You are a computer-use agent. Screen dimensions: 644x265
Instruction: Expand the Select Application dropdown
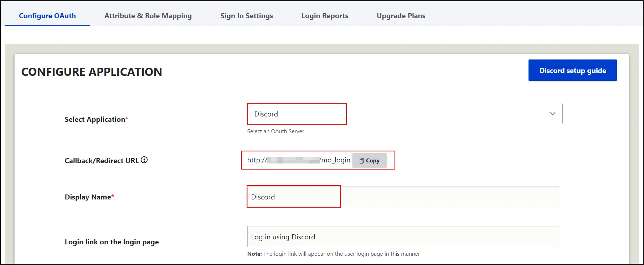(405, 114)
